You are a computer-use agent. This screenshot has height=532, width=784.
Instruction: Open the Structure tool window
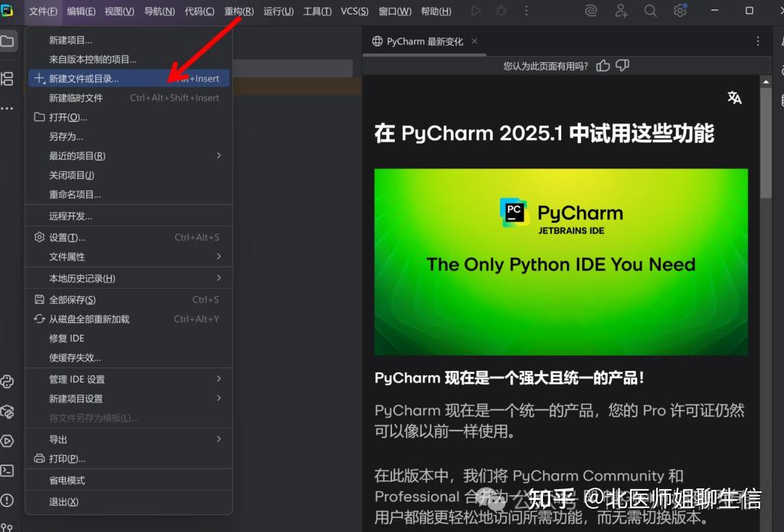[9, 78]
